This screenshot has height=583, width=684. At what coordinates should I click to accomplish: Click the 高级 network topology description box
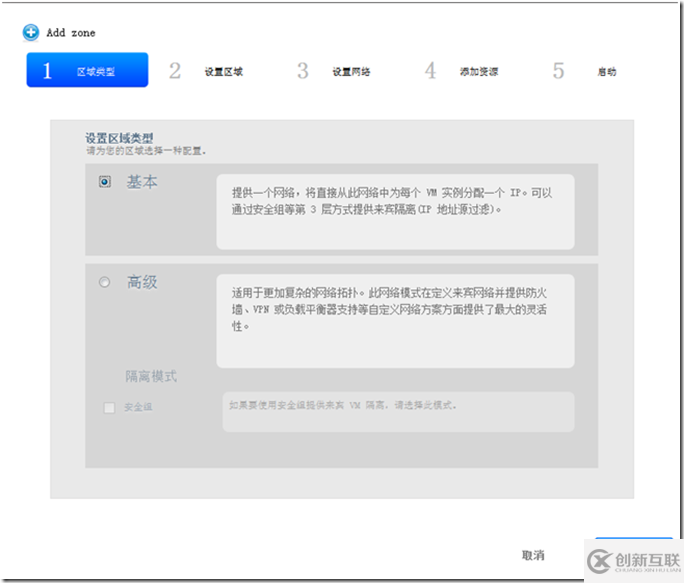pos(395,320)
